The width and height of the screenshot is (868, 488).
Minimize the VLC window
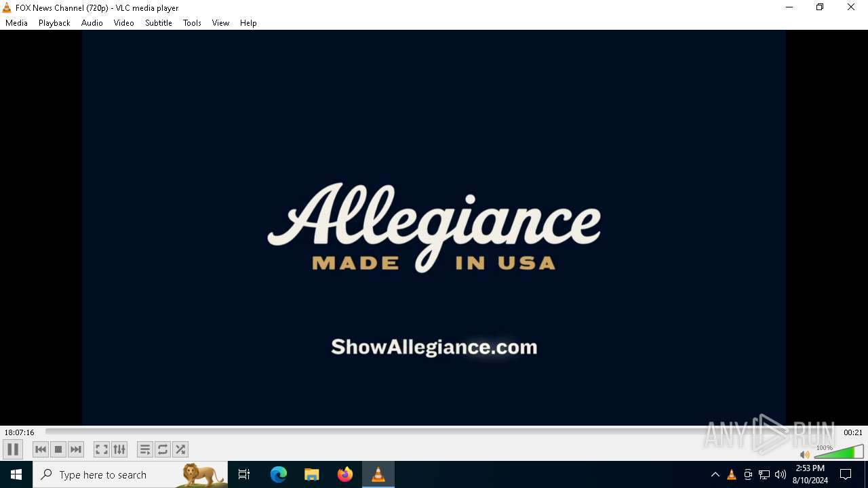789,7
